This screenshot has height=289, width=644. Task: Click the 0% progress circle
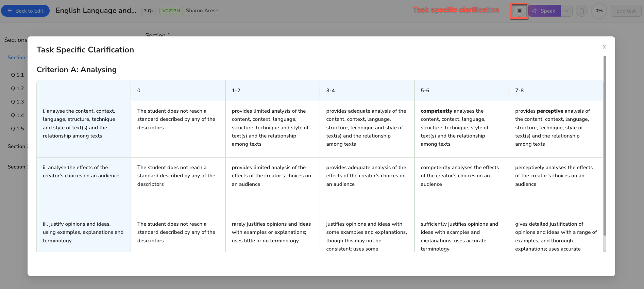pos(599,11)
